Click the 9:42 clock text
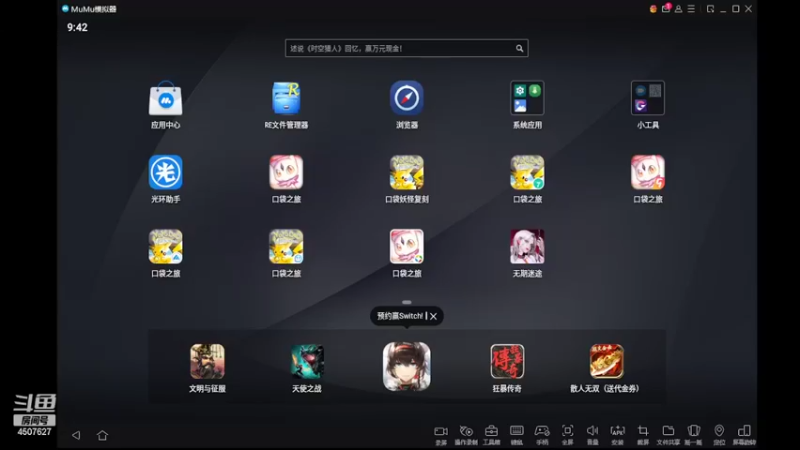Image resolution: width=800 pixels, height=450 pixels. (77, 28)
